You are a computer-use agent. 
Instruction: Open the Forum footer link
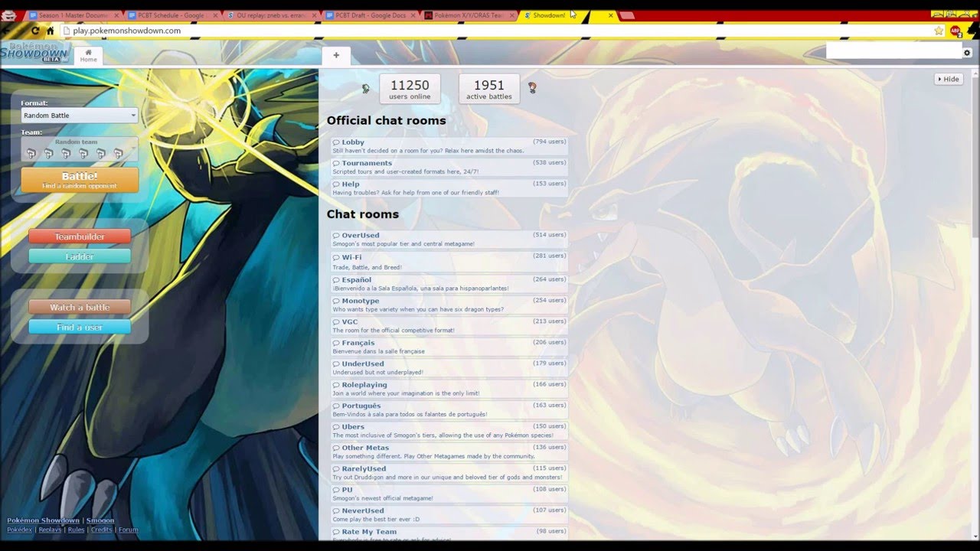(x=128, y=530)
